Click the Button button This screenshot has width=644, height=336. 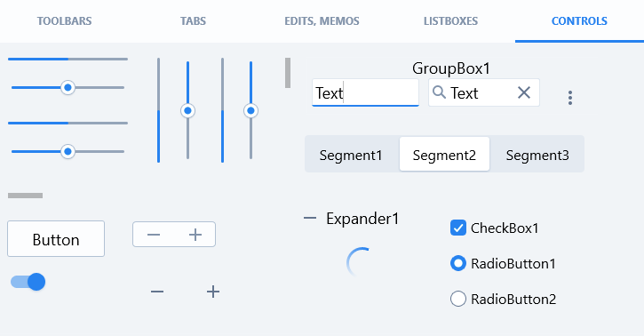pyautogui.click(x=56, y=238)
